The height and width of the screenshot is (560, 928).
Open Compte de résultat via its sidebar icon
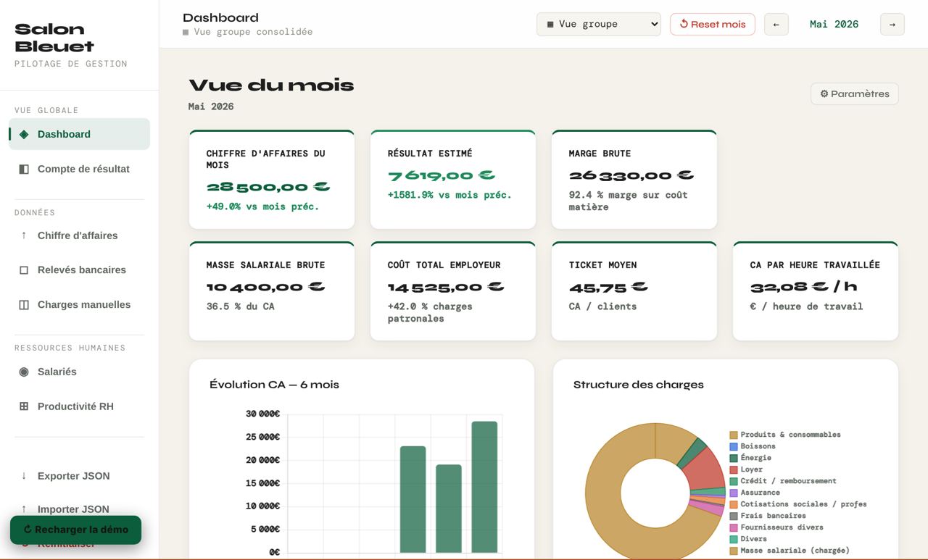[24, 169]
